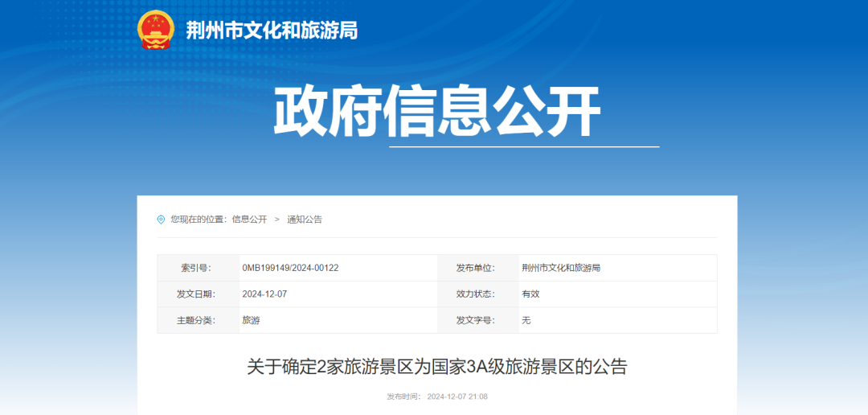Click the 发布时间 timestamp below title
Screen dimensions: 868x415
(437, 397)
